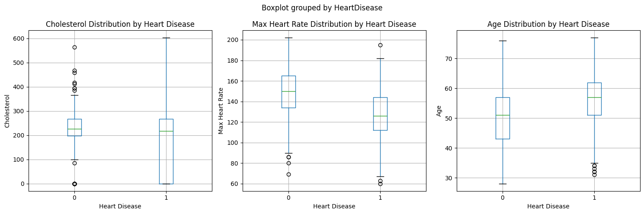Screen dimensions: 644x214
Task: Click the '600' tick on Cholesterol axis
Action: [20, 38]
